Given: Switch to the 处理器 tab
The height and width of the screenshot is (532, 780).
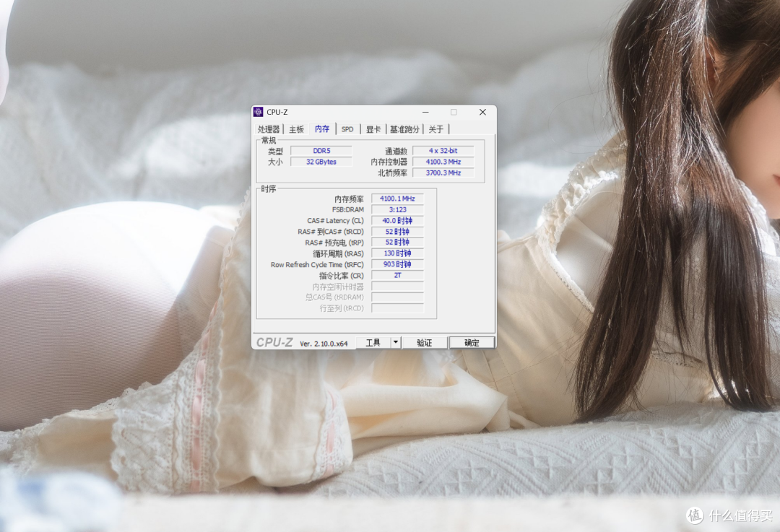Looking at the screenshot, I should 269,129.
